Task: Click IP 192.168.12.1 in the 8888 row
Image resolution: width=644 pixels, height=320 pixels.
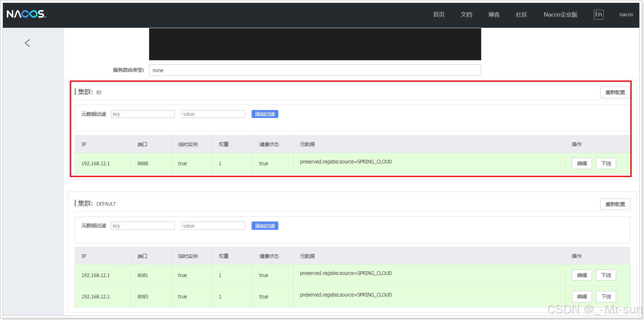Action: tap(96, 163)
